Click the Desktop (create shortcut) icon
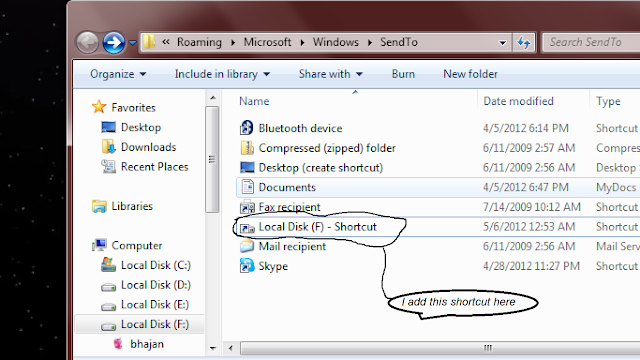This screenshot has height=360, width=640. (247, 167)
